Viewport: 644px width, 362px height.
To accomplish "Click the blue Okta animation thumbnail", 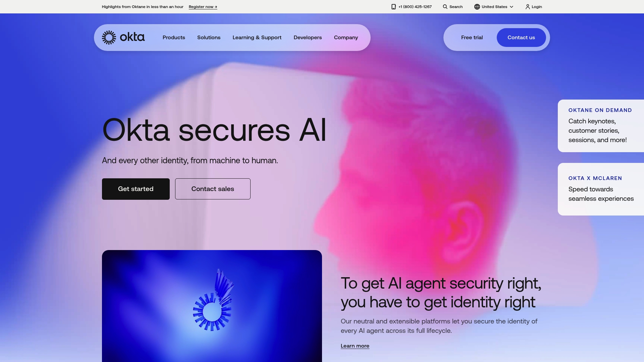I will click(212, 306).
